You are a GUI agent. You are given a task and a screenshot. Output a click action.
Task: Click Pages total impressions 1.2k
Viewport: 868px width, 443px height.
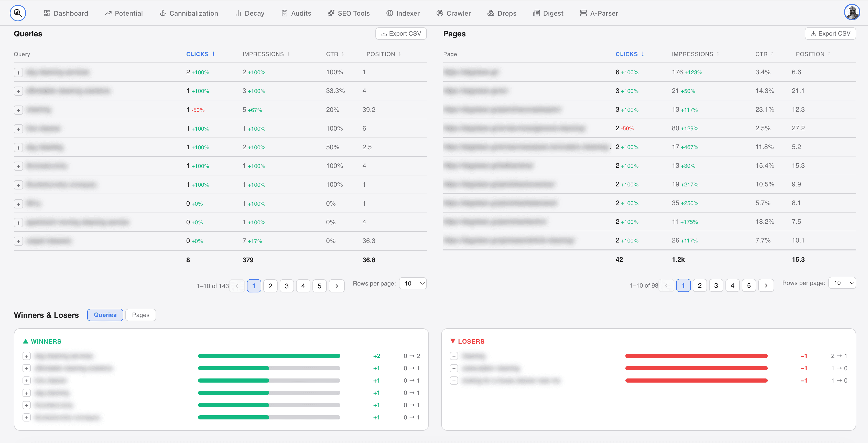click(x=678, y=259)
